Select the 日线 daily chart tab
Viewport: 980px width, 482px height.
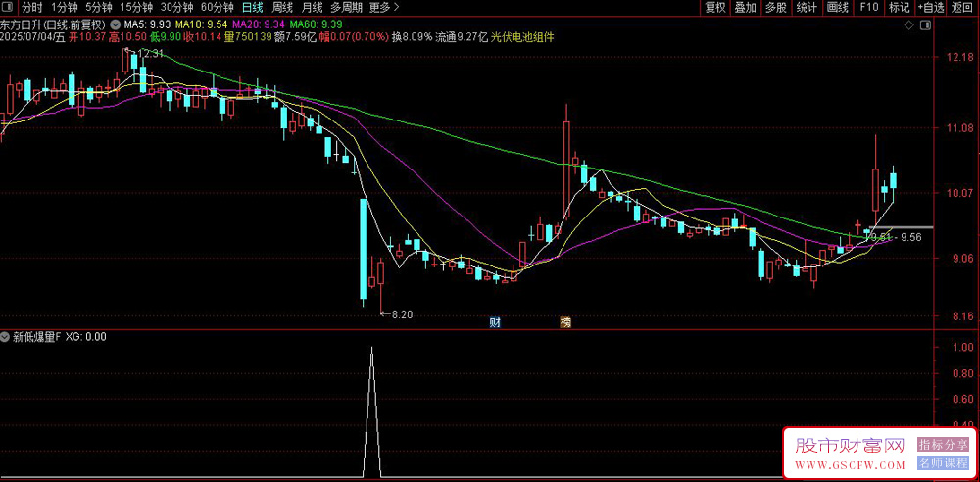pyautogui.click(x=253, y=8)
